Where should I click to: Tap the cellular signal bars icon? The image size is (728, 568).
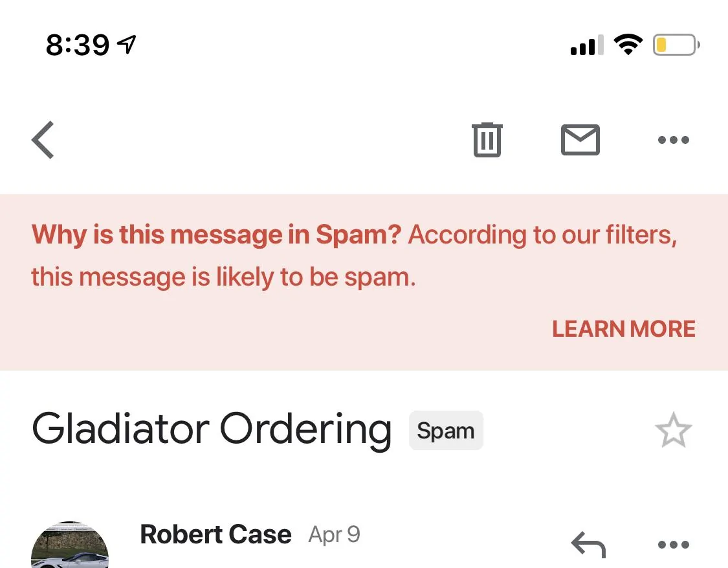tap(588, 45)
